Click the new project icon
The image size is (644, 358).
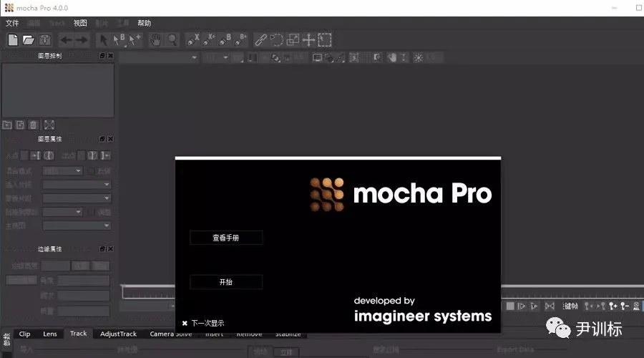pyautogui.click(x=13, y=40)
